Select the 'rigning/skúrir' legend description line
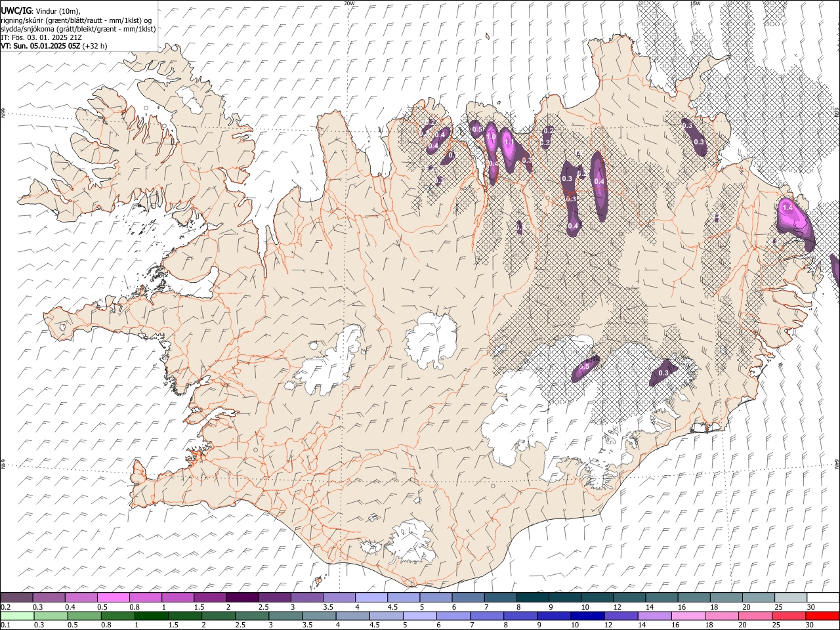 [76, 20]
